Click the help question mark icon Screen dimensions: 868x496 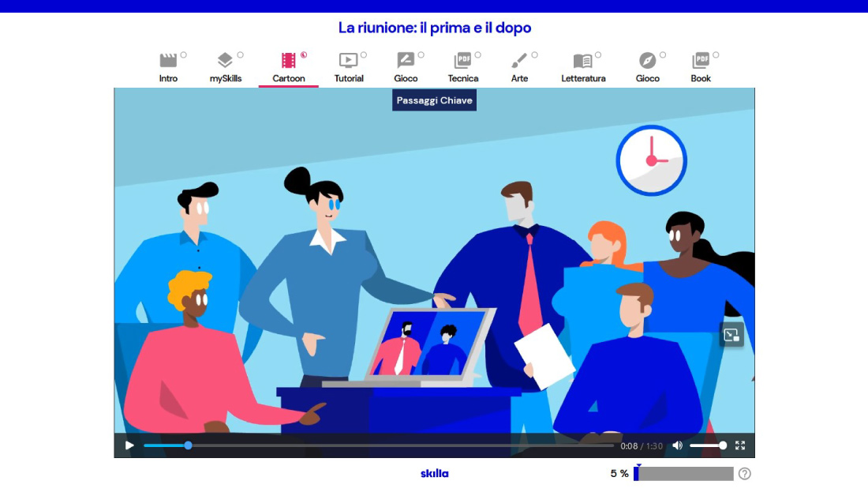tap(744, 474)
